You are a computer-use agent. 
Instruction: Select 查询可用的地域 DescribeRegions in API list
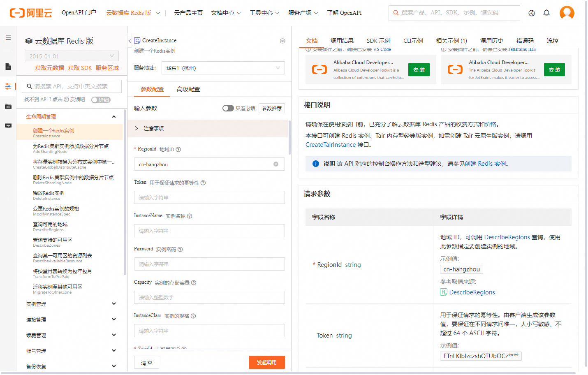coord(70,227)
